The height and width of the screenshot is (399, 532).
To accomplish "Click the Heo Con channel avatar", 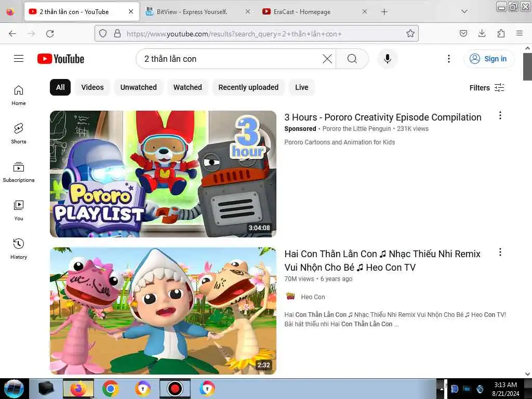I will (x=290, y=297).
